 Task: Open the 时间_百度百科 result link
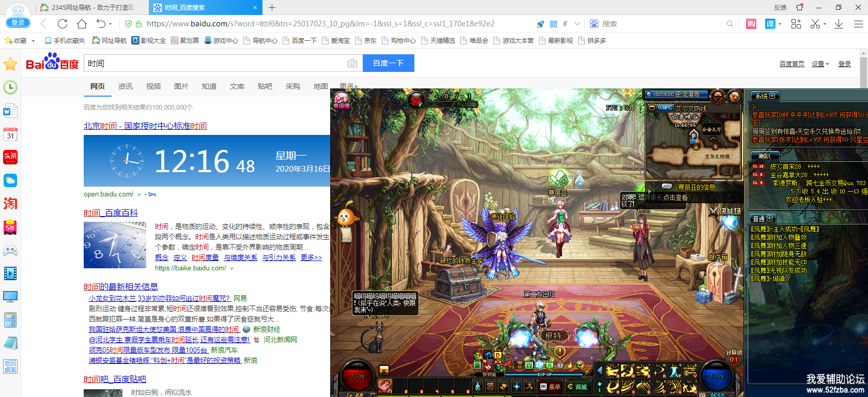click(111, 212)
